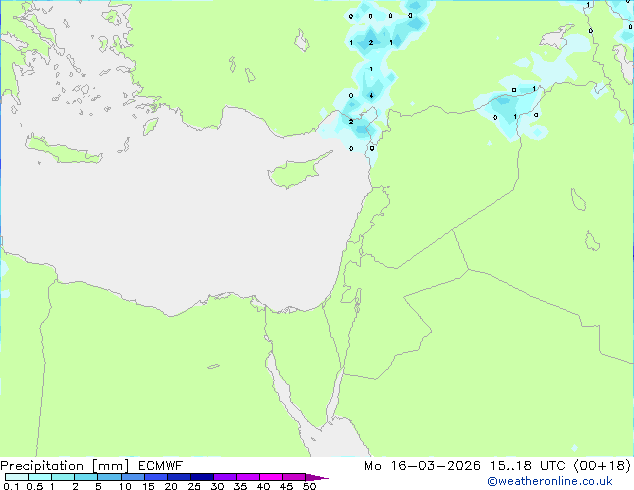
Task: Select the "15" legend scale label
Action: click(148, 486)
